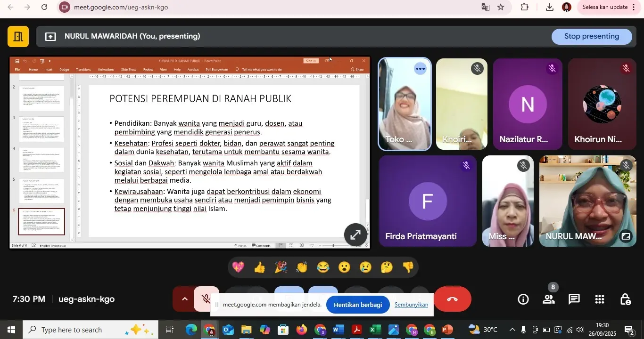Open the Activities grid icon
Screen dimensions: 644x339
pos(600,299)
